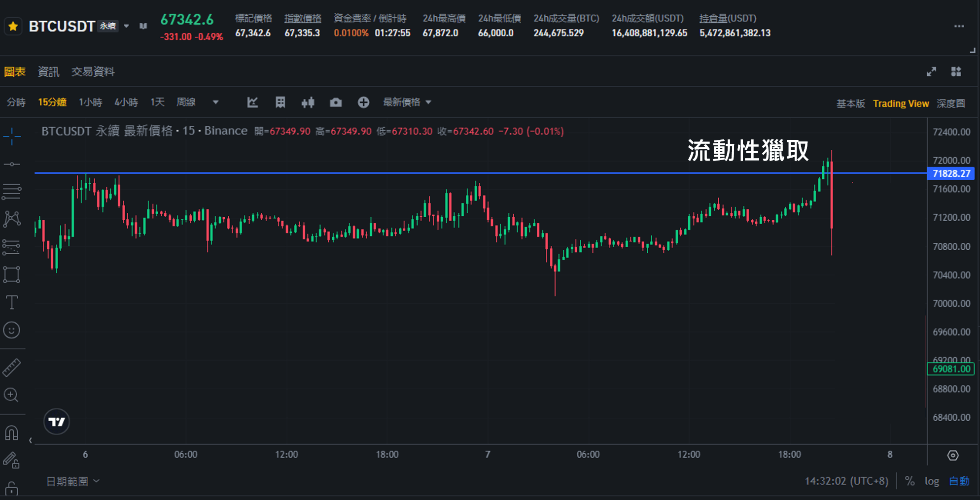Take a chart snapshot with camera icon
Screen dimensions: 980x500
[x=336, y=102]
